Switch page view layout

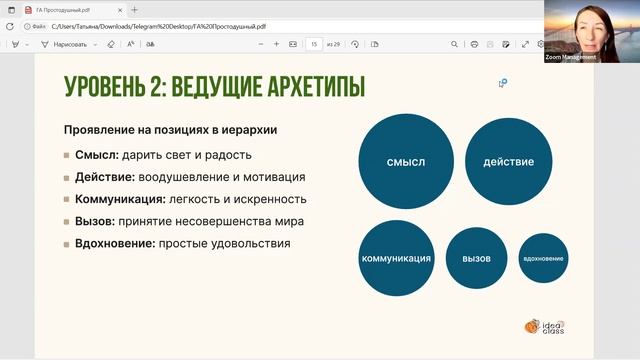coord(375,44)
